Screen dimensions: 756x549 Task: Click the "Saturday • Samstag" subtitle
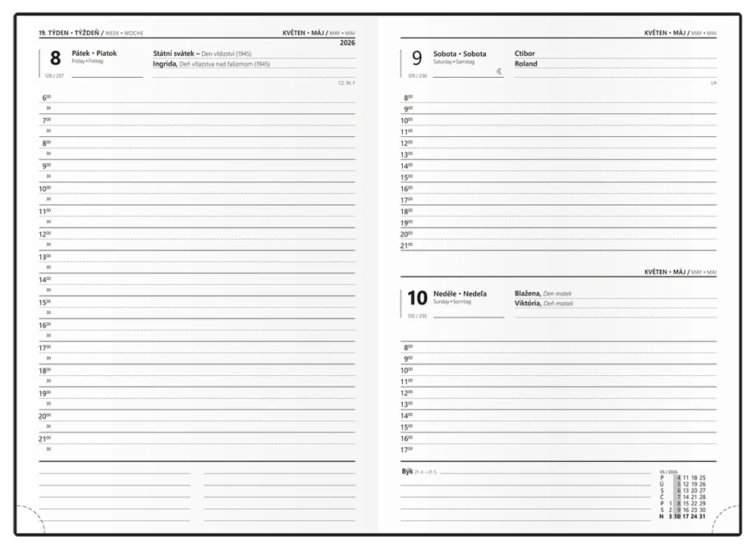(x=453, y=62)
